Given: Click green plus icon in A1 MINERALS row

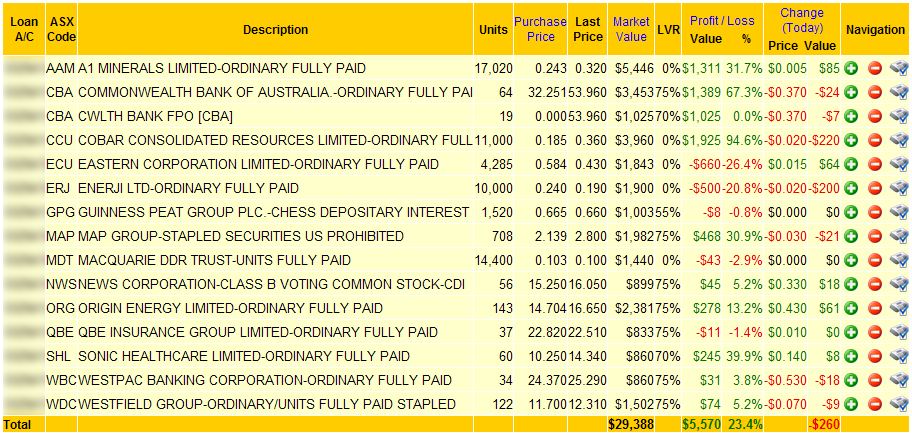Looking at the screenshot, I should (x=851, y=69).
